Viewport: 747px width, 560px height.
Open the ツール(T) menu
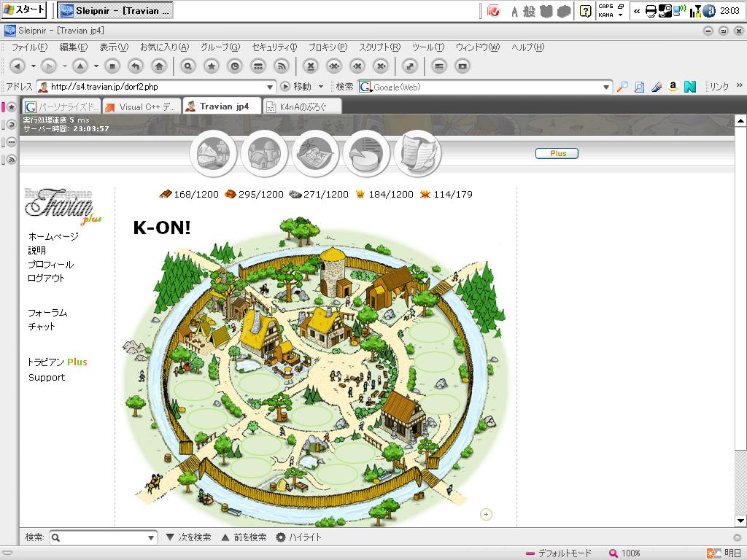click(x=428, y=47)
